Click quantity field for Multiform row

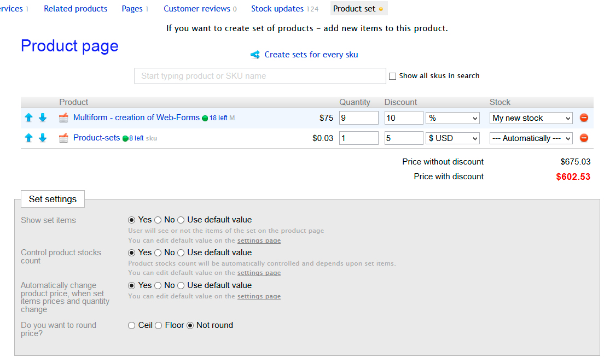358,118
